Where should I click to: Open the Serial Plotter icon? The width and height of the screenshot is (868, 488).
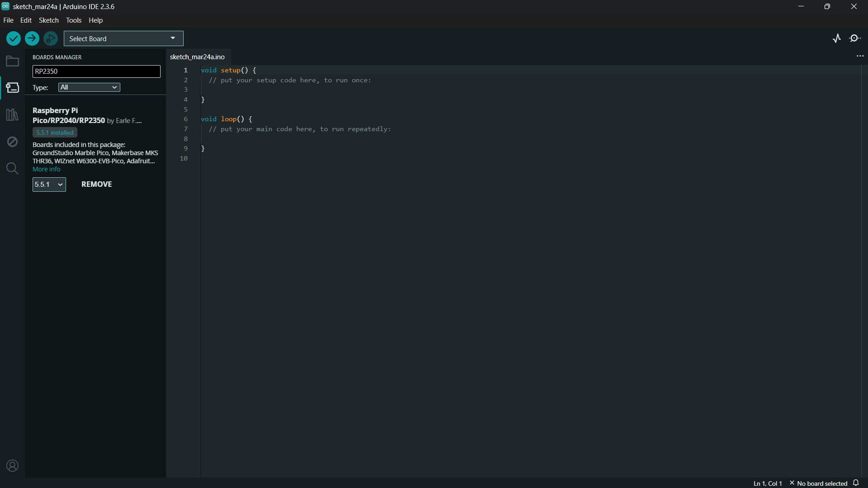pos(836,38)
